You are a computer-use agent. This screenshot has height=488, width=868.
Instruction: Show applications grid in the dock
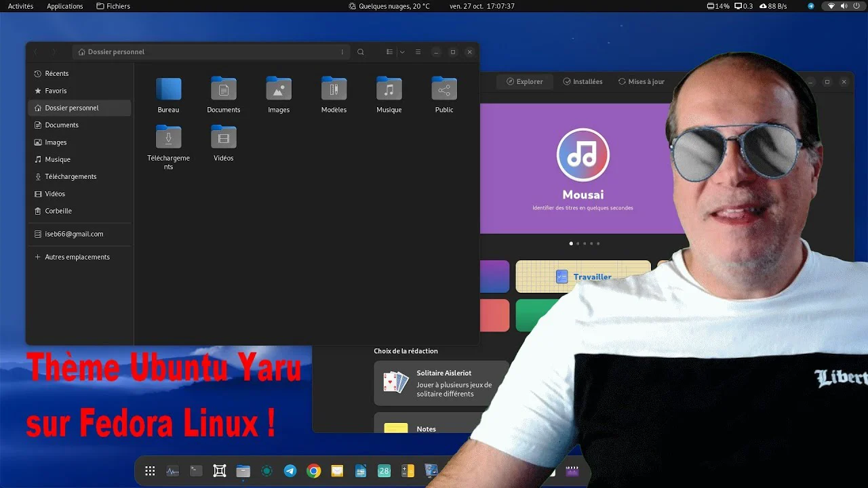(x=150, y=471)
